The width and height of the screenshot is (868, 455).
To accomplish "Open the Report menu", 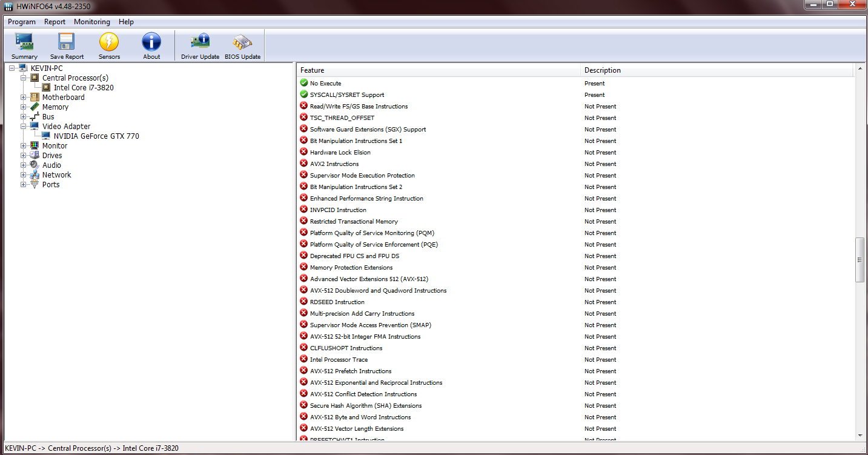I will 55,22.
